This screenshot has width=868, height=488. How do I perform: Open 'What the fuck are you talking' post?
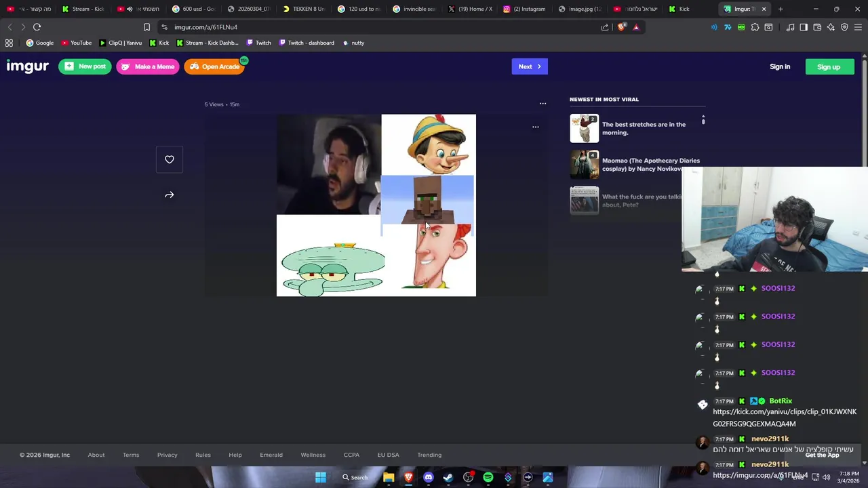[x=627, y=201]
